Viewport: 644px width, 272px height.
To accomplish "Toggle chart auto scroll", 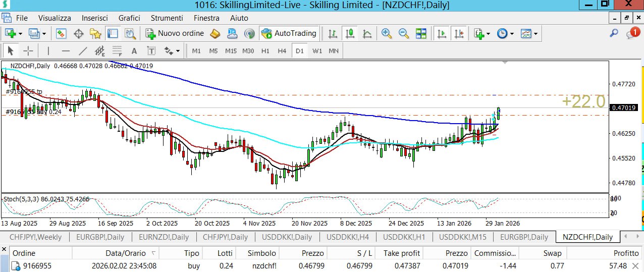I will (x=442, y=34).
